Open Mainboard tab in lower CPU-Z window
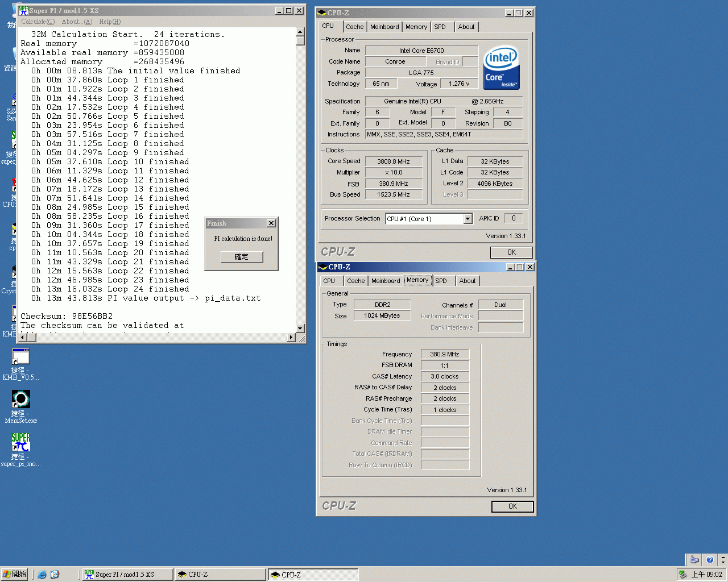This screenshot has height=582, width=728. click(386, 281)
